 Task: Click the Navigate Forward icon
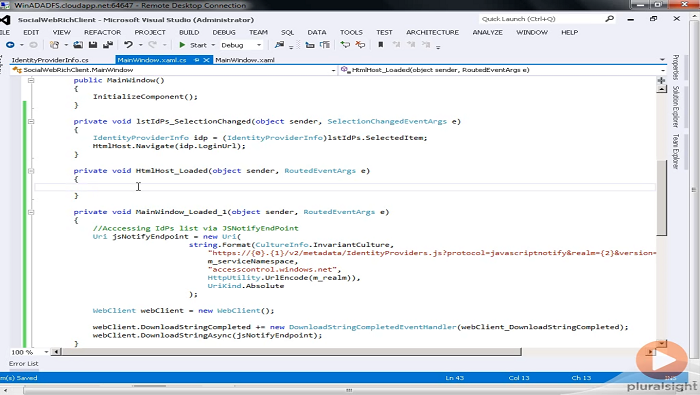[x=33, y=45]
